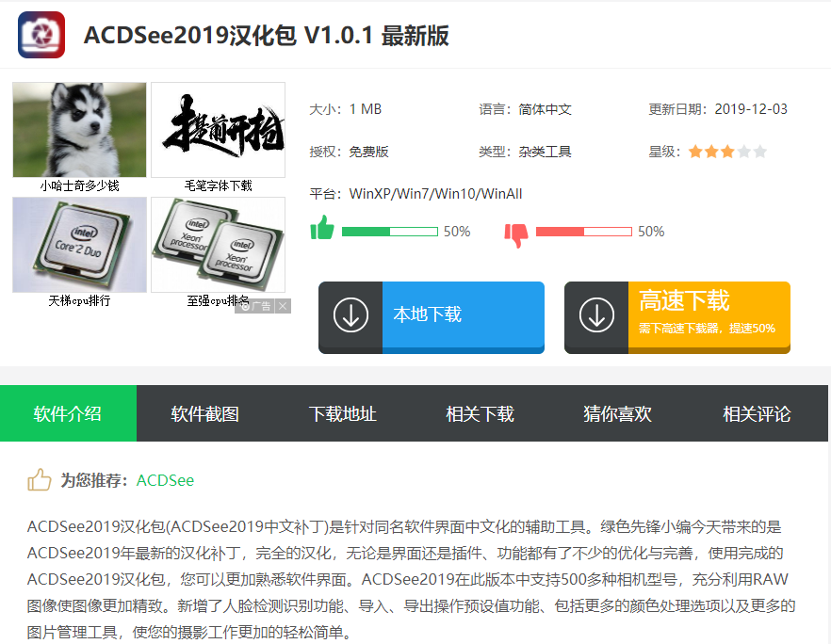Click the language value 简体中文
Image resolution: width=831 pixels, height=644 pixels.
tap(545, 109)
